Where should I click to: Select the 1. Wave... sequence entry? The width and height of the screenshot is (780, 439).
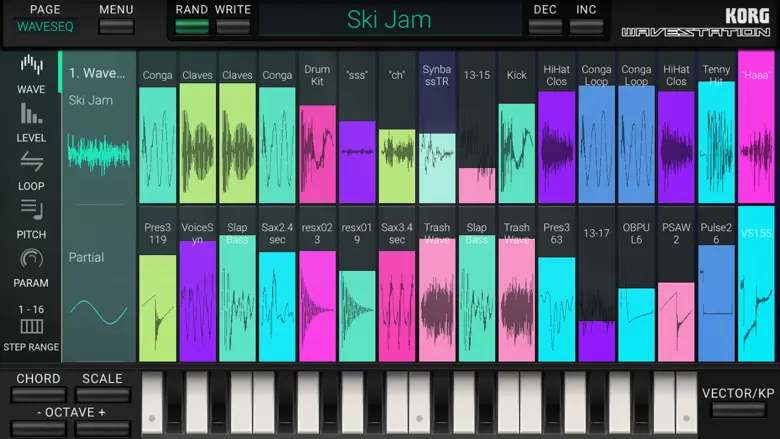[98, 73]
